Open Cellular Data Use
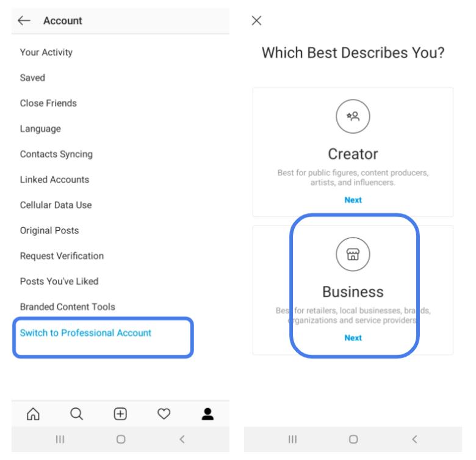The height and width of the screenshot is (460, 476). 56,205
